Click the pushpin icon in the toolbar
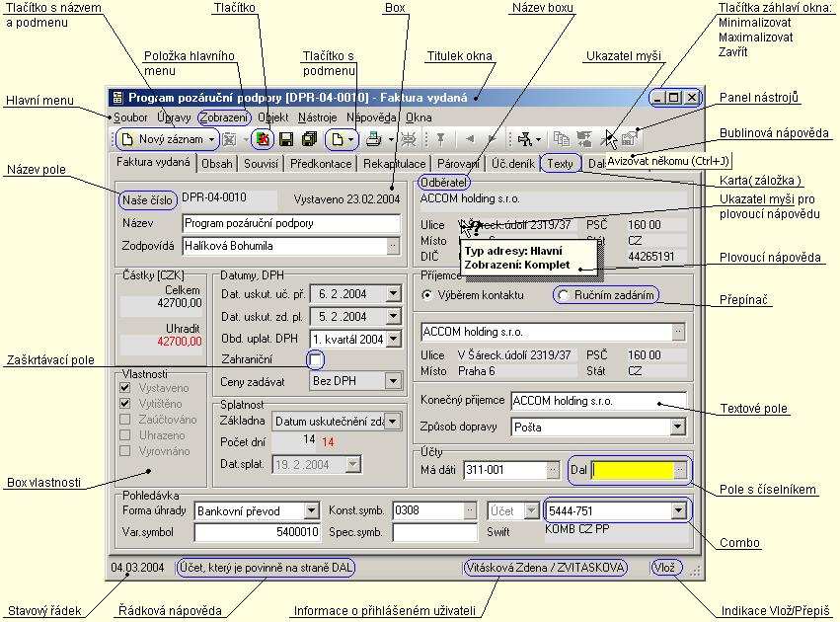This screenshot has height=622, width=840. tap(440, 139)
